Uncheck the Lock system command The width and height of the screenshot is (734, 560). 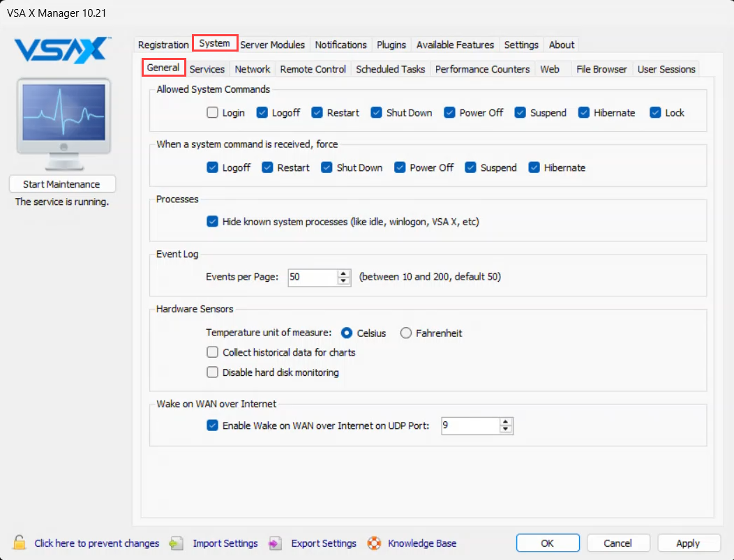pos(655,112)
